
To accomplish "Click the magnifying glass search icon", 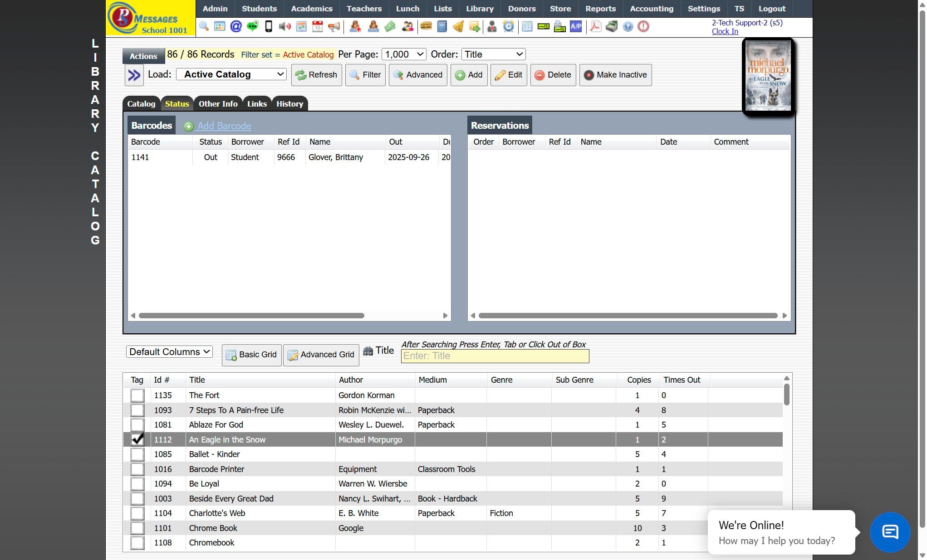I will pyautogui.click(x=204, y=27).
